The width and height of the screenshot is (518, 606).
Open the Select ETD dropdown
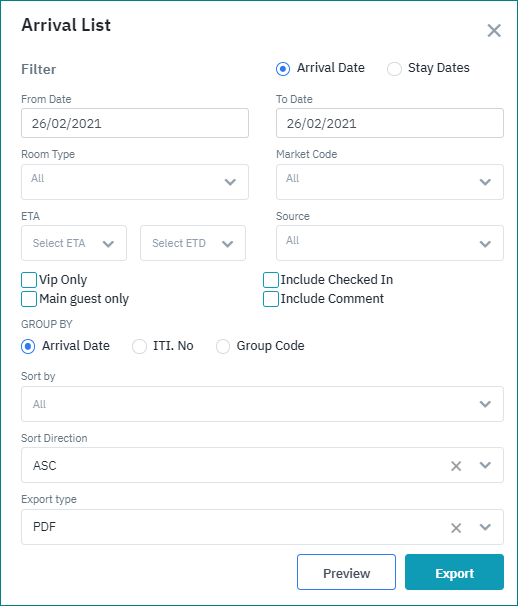coord(193,243)
